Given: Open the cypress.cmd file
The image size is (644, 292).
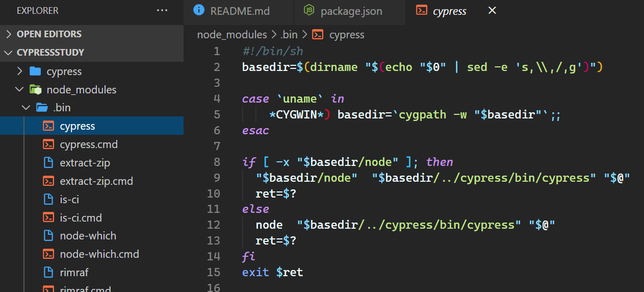Looking at the screenshot, I should pyautogui.click(x=92, y=144).
